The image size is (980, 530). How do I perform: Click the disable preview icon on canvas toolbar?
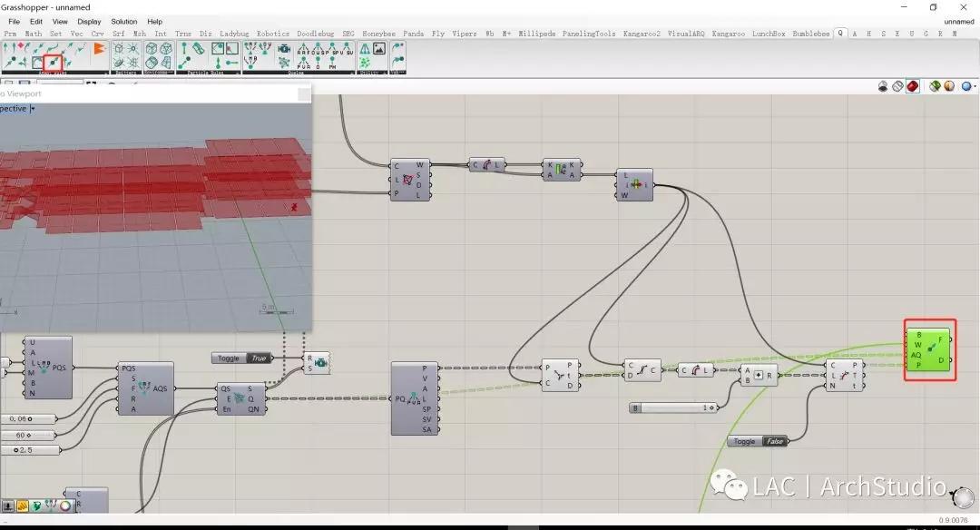click(883, 86)
